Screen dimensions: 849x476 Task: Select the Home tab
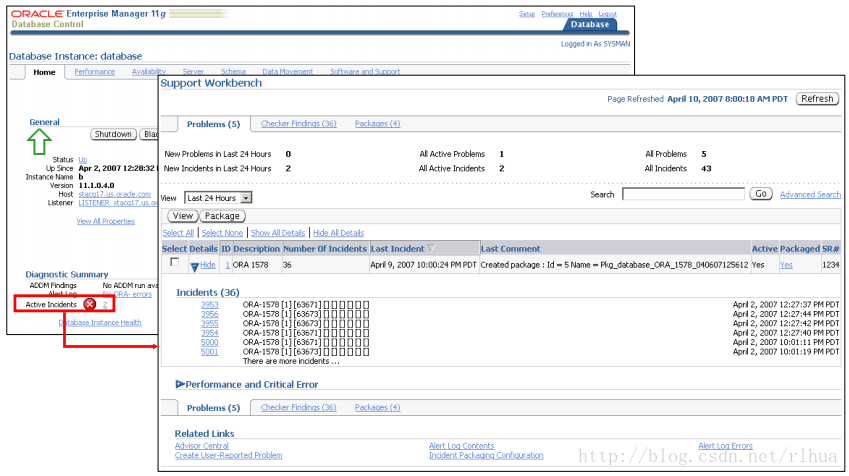(44, 72)
